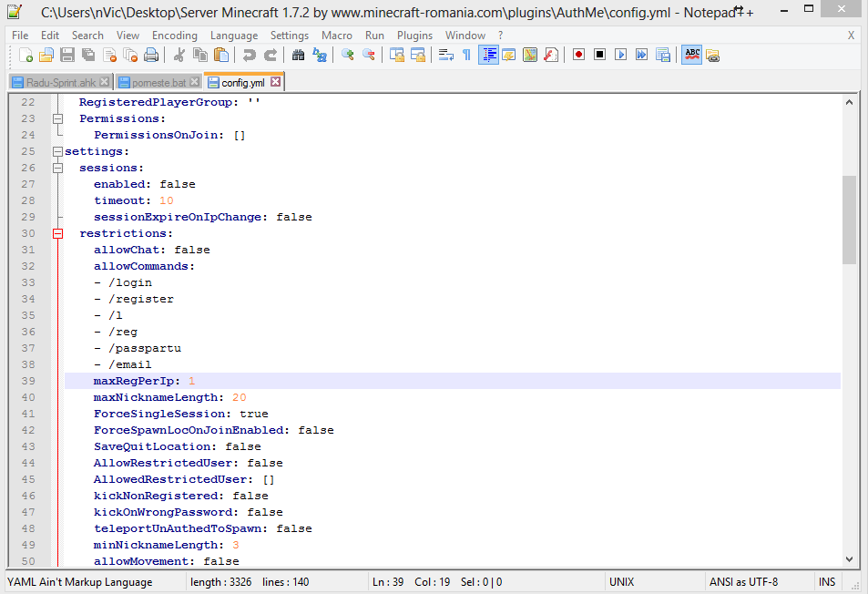The height and width of the screenshot is (594, 868).
Task: Print the document using the Print icon
Action: coord(151,55)
